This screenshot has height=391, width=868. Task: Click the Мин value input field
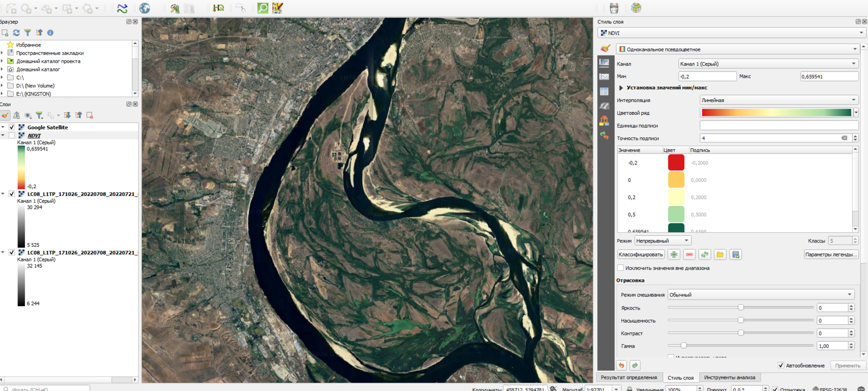707,77
